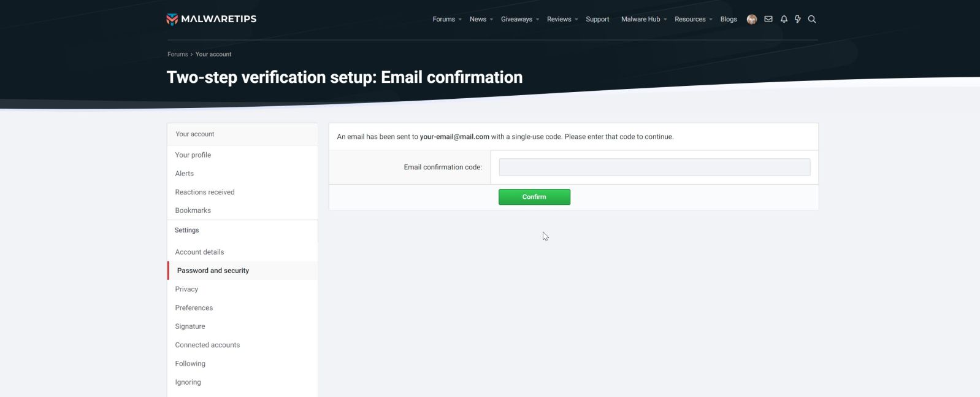Go to Bookmarks in sidebar
This screenshot has width=980, height=397.
click(x=193, y=210)
